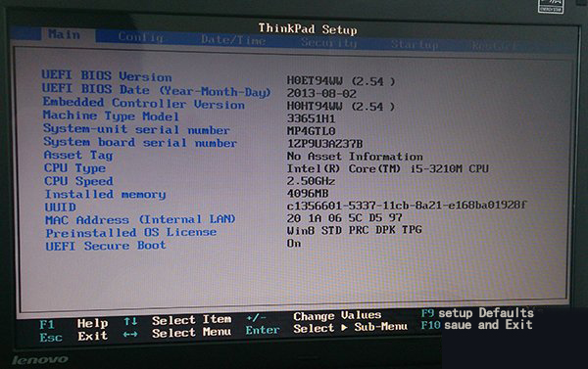Screen dimensions: 588x369
Task: Click the Sub-Menu triangle arrow
Action: pos(344,328)
